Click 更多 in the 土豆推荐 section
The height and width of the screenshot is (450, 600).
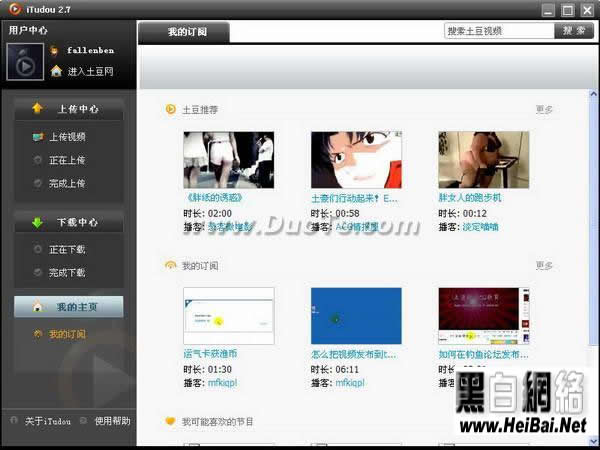click(x=544, y=109)
